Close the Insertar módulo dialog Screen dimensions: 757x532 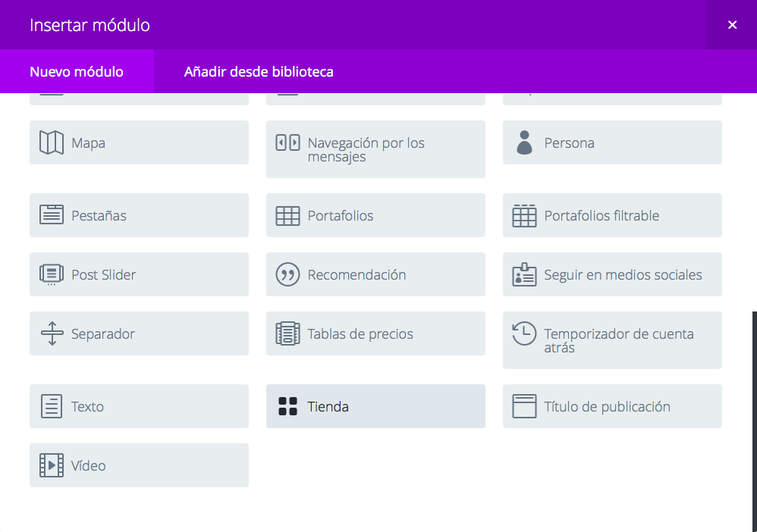(x=732, y=24)
